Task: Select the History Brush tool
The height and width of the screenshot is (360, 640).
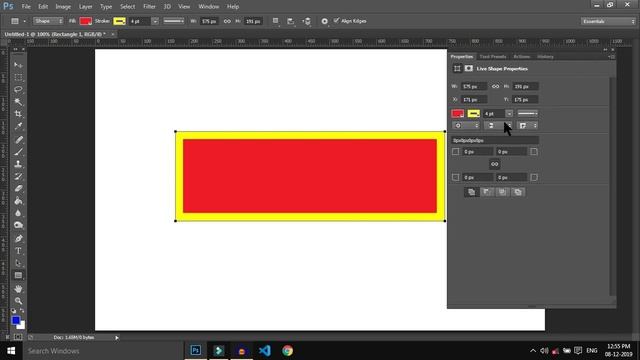Action: coord(18,176)
